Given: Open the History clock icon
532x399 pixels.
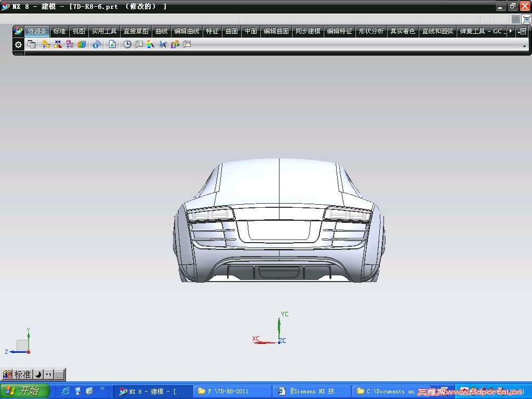Looking at the screenshot, I should (x=127, y=44).
